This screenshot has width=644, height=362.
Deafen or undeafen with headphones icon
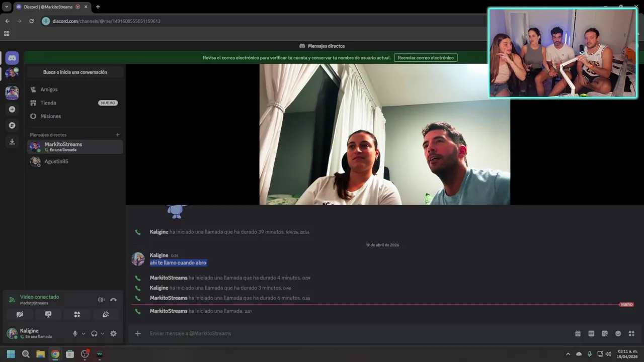pos(94,333)
